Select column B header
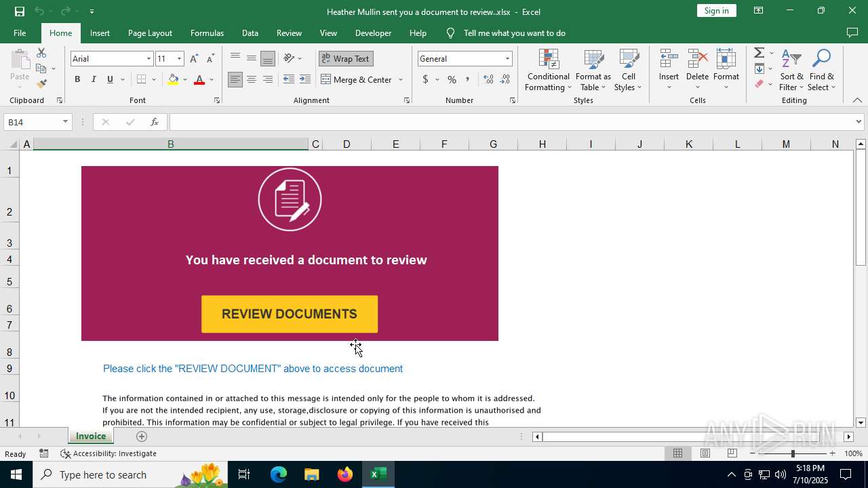Screen dimensions: 868x488 point(171,144)
